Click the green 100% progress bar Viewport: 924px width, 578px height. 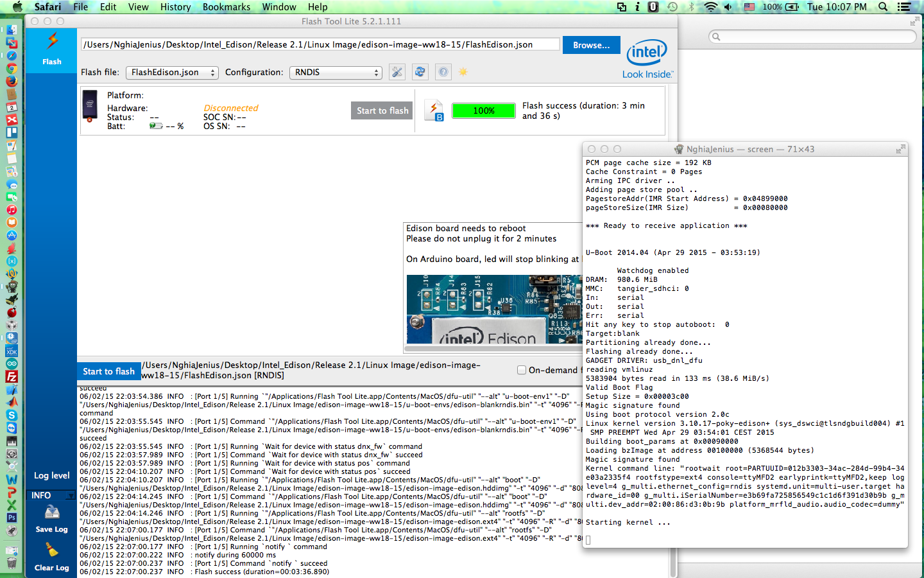484,110
